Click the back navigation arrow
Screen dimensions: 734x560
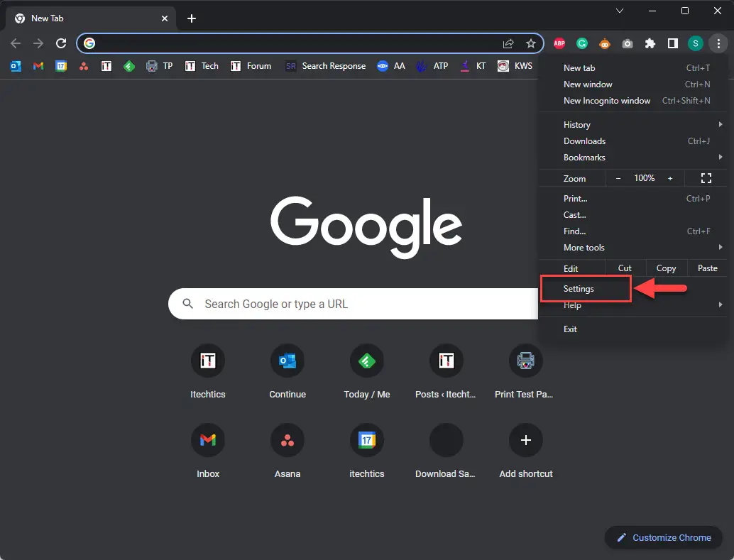click(x=16, y=43)
